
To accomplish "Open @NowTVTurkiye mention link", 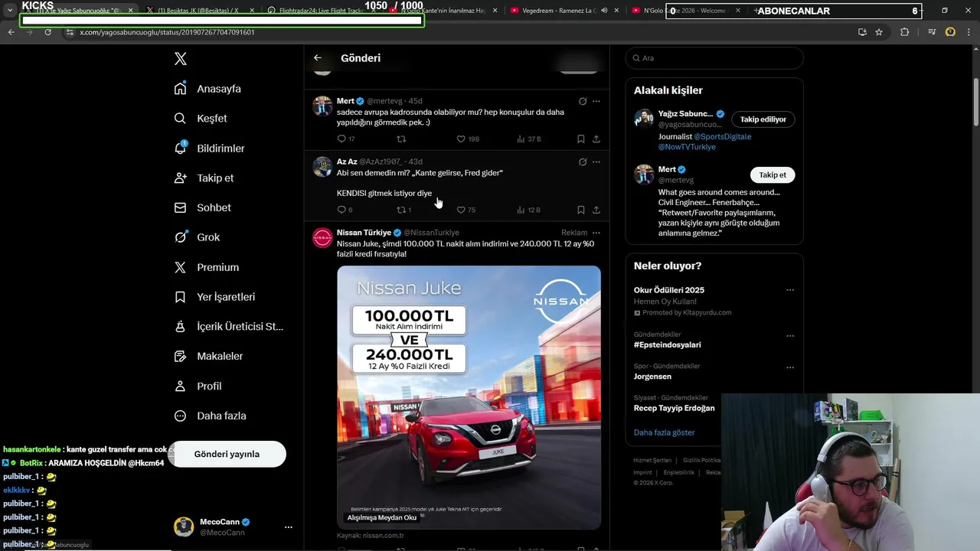I will coord(687,147).
